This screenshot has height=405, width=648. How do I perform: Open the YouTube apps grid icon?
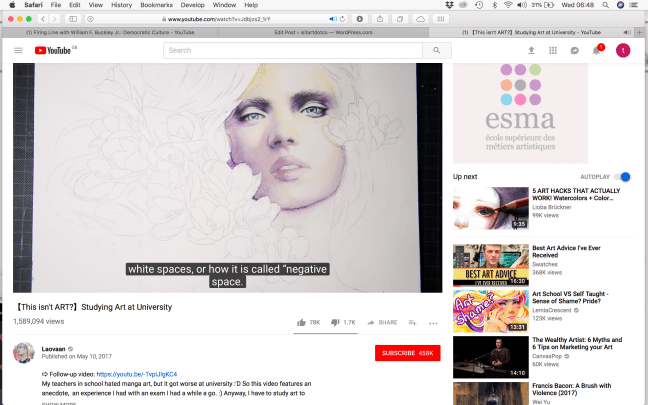(x=553, y=50)
